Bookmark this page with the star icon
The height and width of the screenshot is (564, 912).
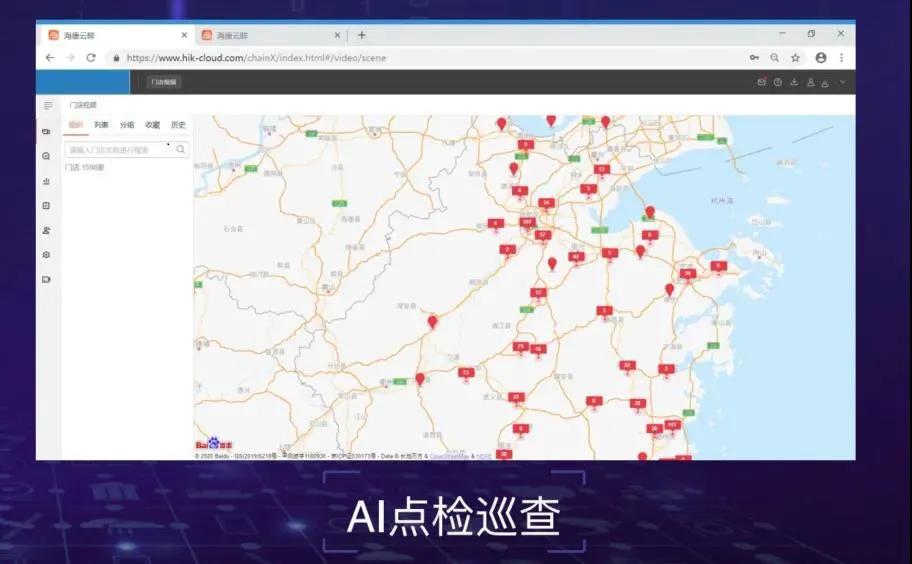tap(795, 58)
